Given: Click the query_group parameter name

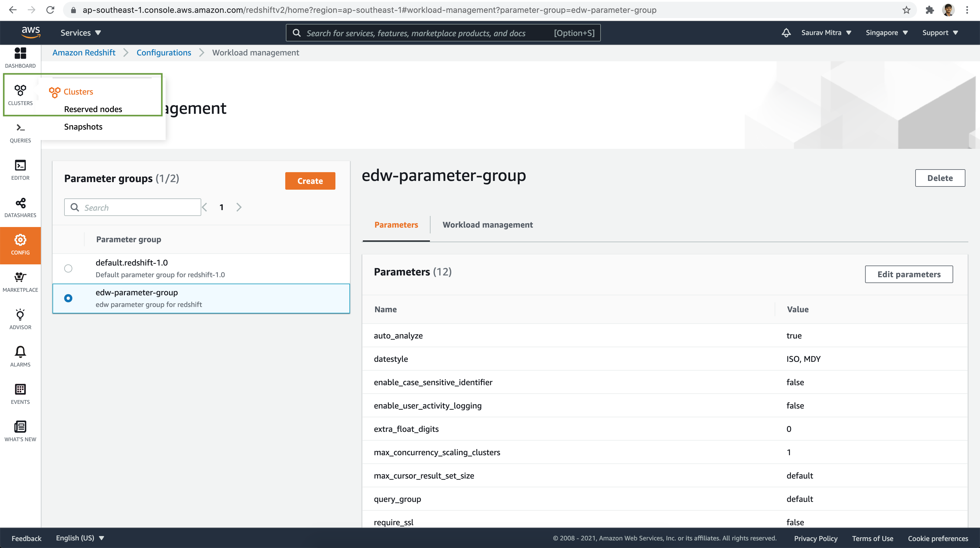Looking at the screenshot, I should (x=397, y=499).
